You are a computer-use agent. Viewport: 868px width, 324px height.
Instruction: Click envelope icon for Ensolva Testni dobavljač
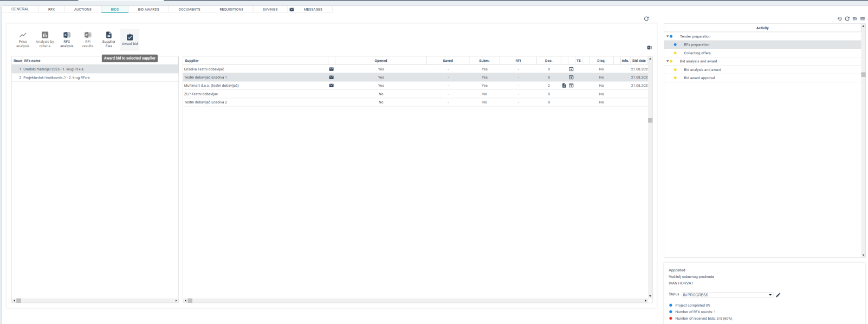coord(332,69)
